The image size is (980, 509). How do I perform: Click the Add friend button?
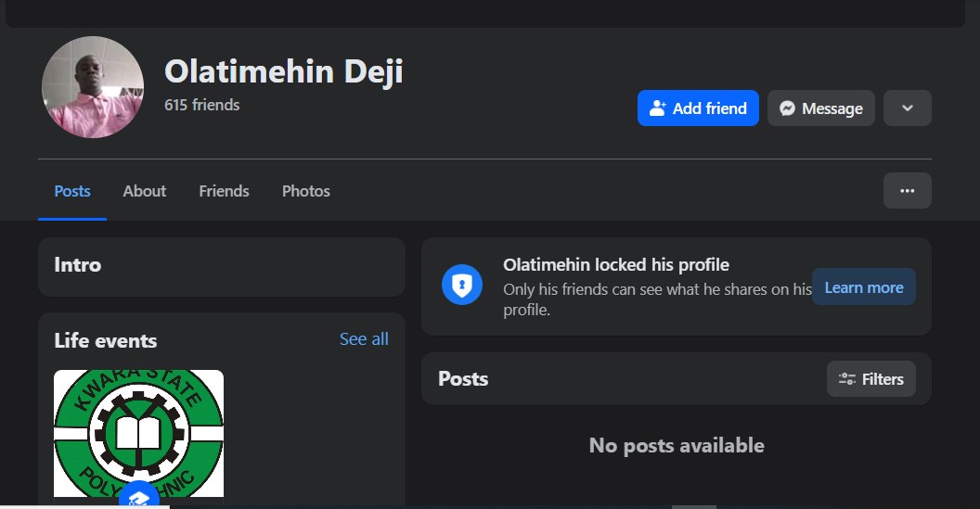click(698, 108)
